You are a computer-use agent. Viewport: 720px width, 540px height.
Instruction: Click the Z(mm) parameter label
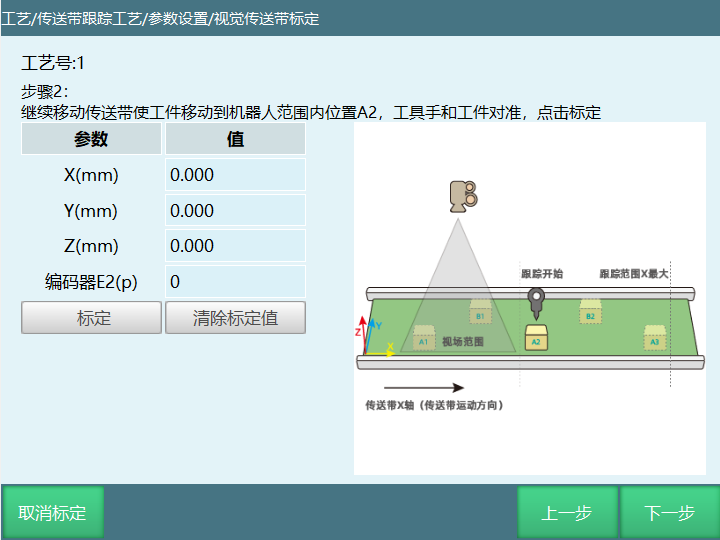pos(91,246)
